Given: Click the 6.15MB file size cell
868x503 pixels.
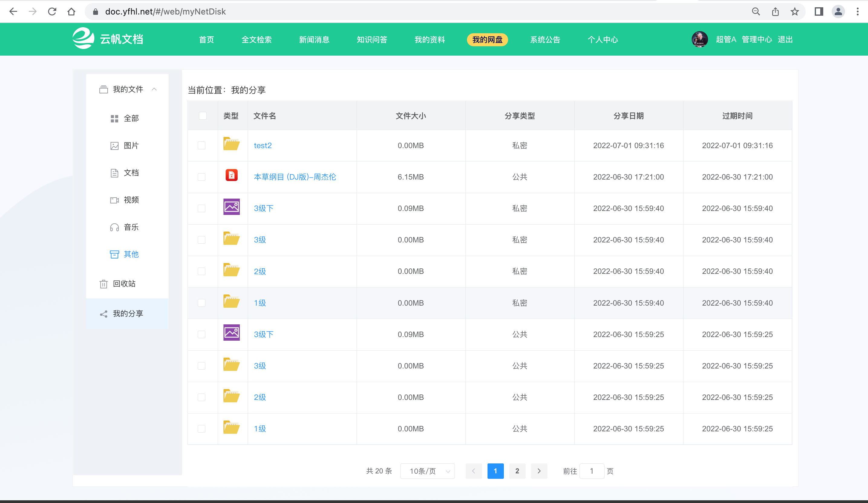Looking at the screenshot, I should pyautogui.click(x=411, y=177).
